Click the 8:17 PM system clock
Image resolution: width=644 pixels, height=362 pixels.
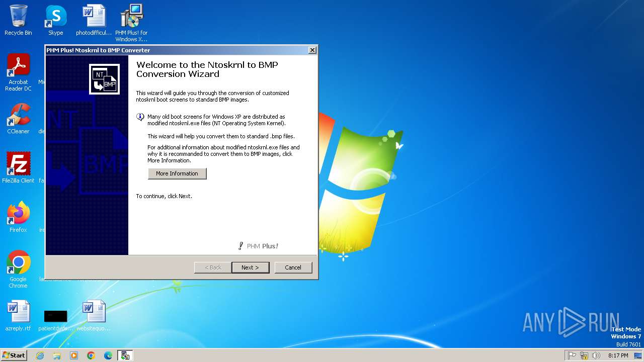coord(618,355)
